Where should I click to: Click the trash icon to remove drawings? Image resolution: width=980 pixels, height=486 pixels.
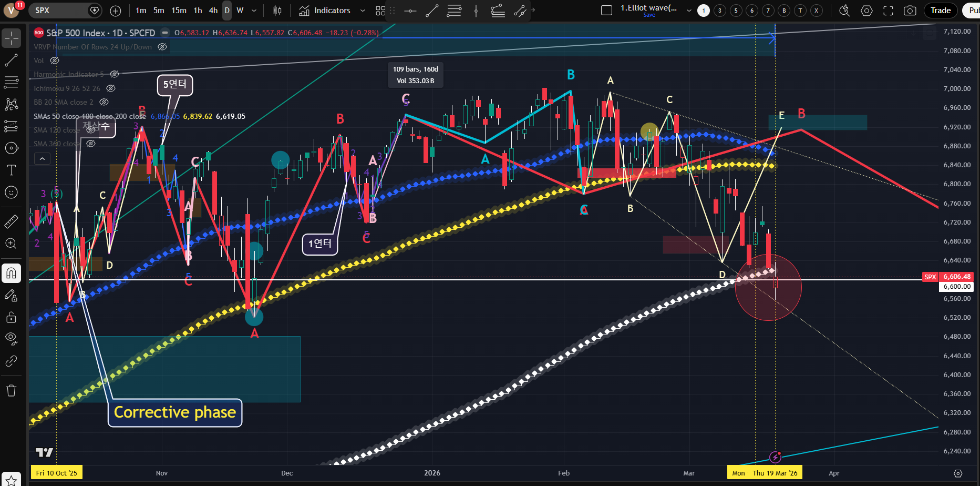tap(11, 390)
